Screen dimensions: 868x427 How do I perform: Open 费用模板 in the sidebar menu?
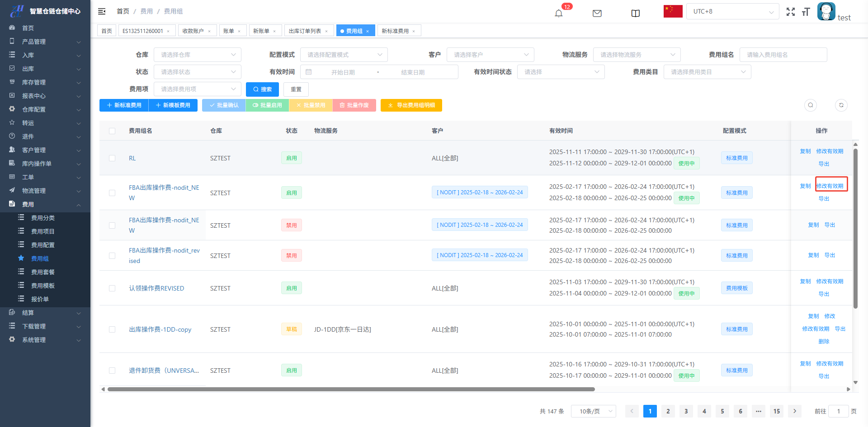[x=43, y=286]
